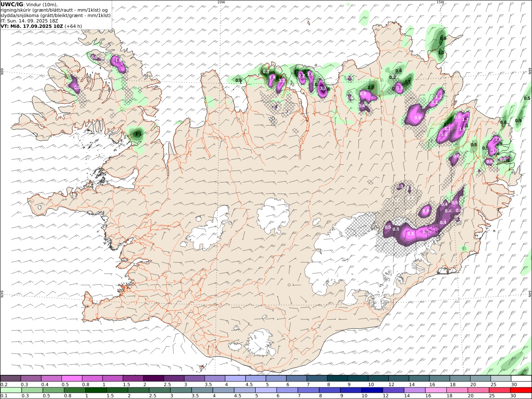Click the deep blue bottom-row swatch between 10 and 12
Image resolution: width=532 pixels, height=399 pixels.
point(372,390)
